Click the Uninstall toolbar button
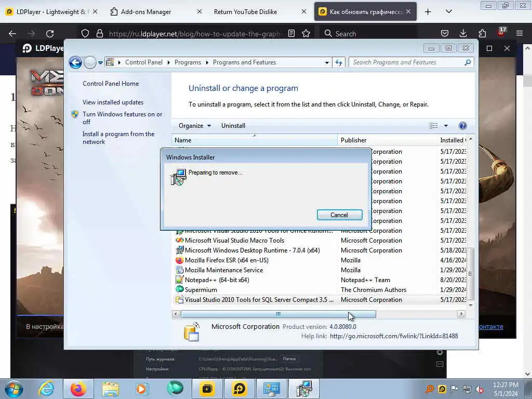 coord(233,126)
